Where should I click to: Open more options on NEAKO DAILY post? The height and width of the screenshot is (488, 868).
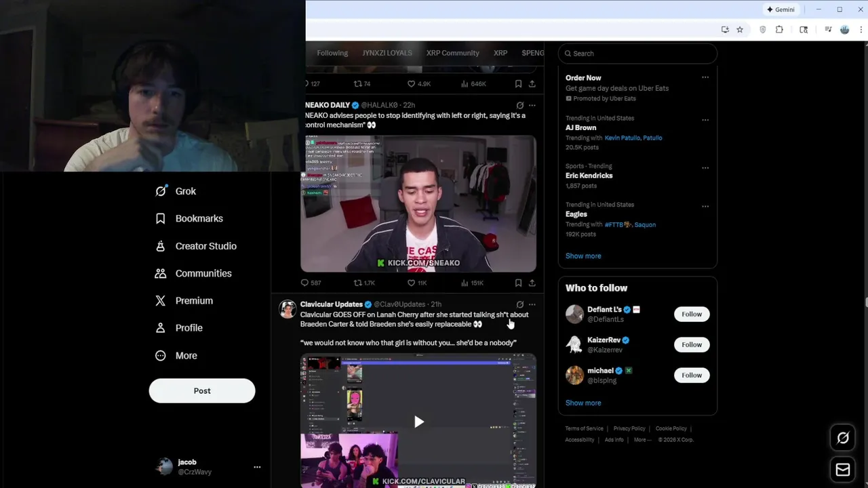[x=532, y=105]
